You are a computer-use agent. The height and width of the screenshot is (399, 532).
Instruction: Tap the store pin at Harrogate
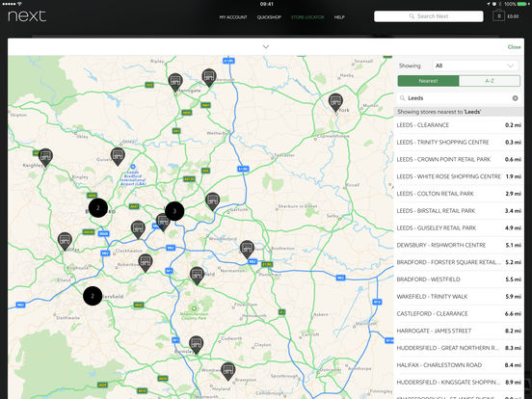click(x=175, y=82)
